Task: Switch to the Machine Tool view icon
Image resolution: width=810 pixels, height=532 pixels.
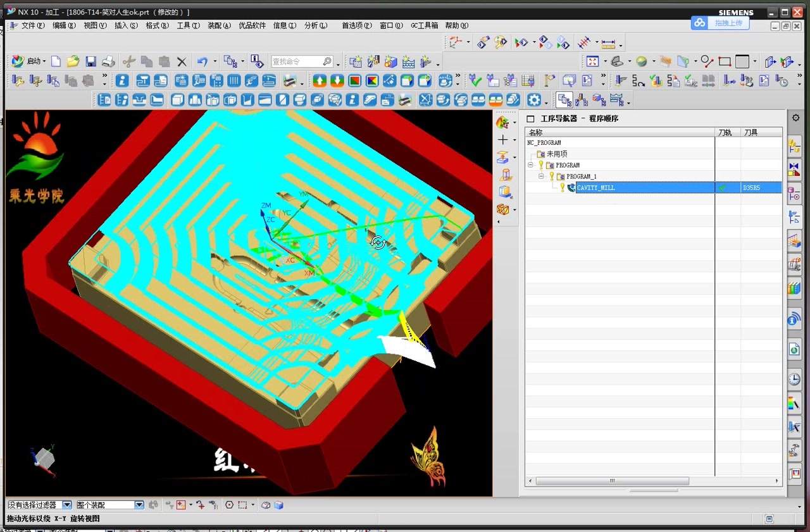Action: [x=582, y=100]
